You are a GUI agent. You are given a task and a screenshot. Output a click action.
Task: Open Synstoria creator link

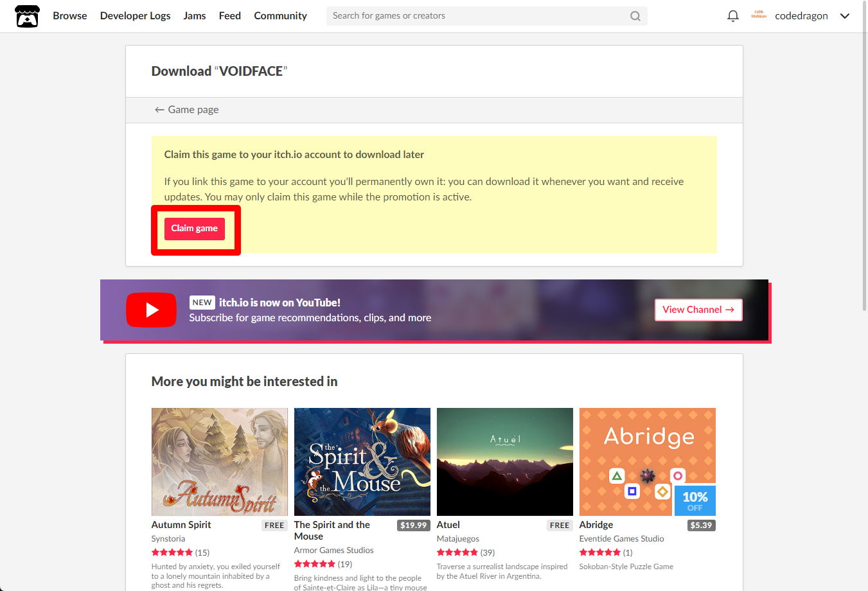pyautogui.click(x=168, y=539)
